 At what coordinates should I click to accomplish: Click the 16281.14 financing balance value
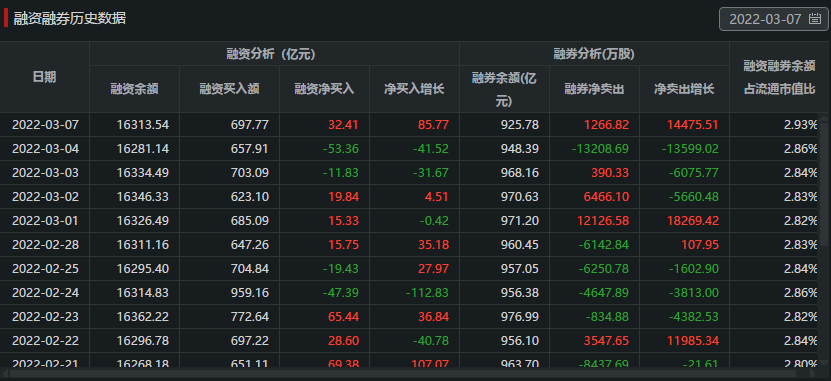coord(143,149)
